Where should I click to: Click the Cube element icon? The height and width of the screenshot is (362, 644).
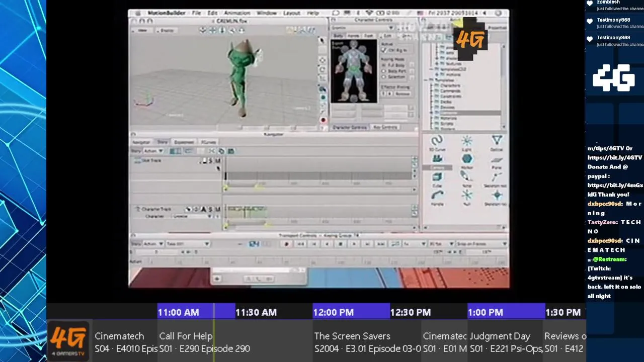point(437,177)
